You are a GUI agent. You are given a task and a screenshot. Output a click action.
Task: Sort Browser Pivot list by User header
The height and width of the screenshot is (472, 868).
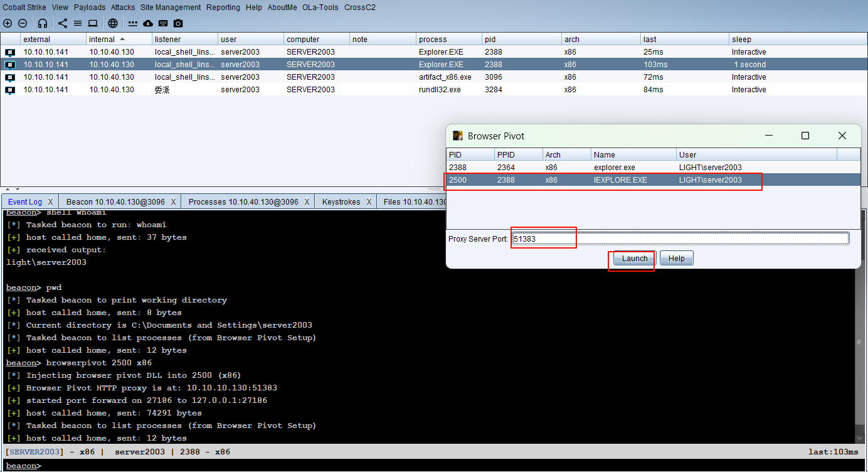pyautogui.click(x=756, y=154)
